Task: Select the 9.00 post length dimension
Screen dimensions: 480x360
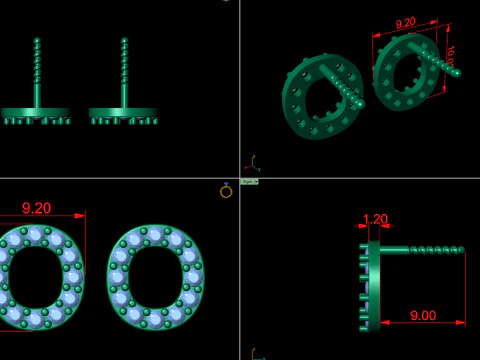Action: (423, 315)
